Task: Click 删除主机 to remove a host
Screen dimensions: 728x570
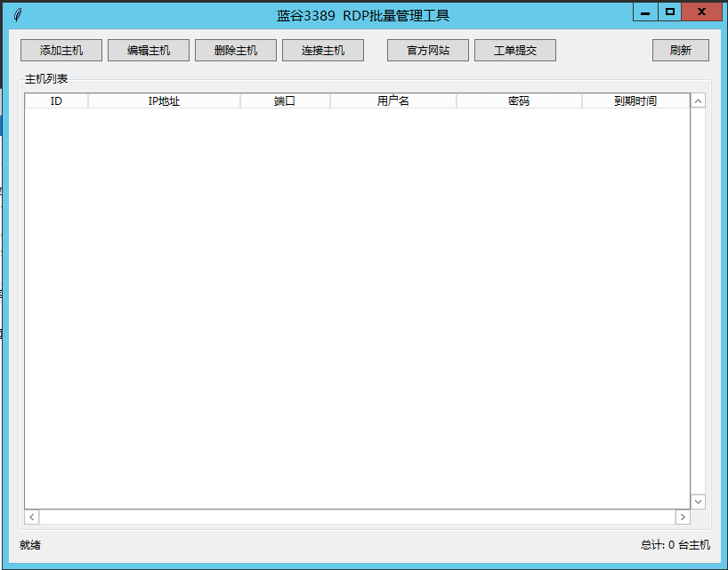Action: (236, 50)
